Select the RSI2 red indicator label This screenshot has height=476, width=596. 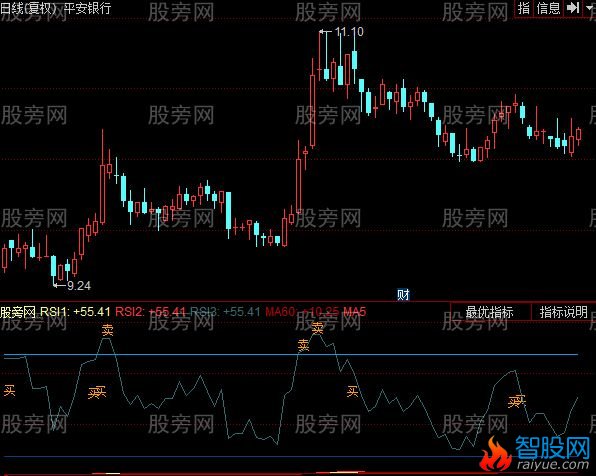[x=151, y=312]
